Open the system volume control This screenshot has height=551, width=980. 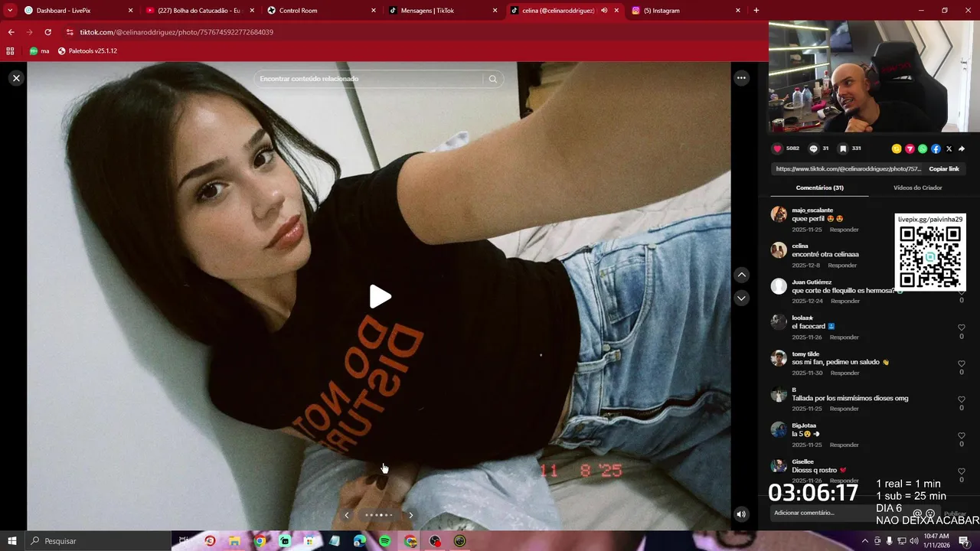pos(914,541)
